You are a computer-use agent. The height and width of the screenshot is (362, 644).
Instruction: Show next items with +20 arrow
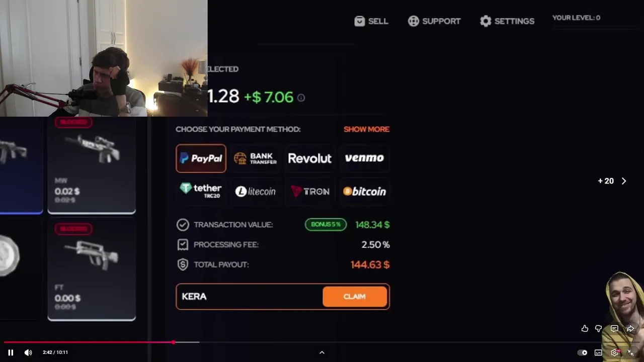click(612, 181)
